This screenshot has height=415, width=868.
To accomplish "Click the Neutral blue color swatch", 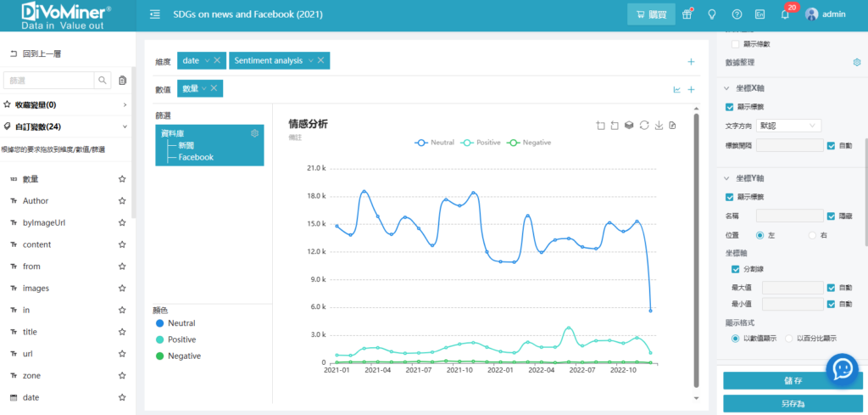I will [160, 323].
